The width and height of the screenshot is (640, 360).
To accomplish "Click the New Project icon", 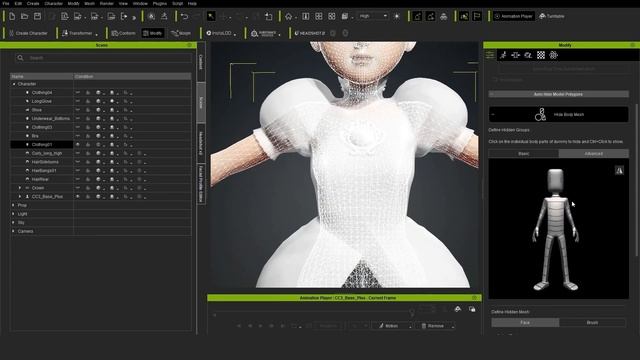I will 12,16.
